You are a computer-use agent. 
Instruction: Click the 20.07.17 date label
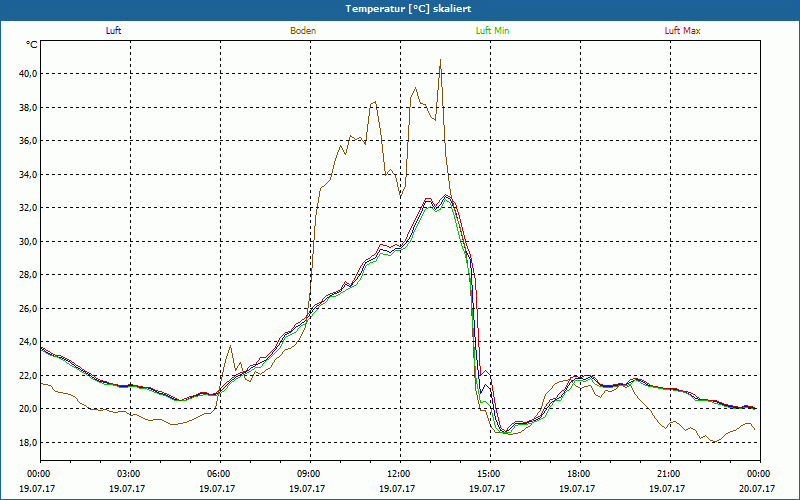(x=757, y=488)
